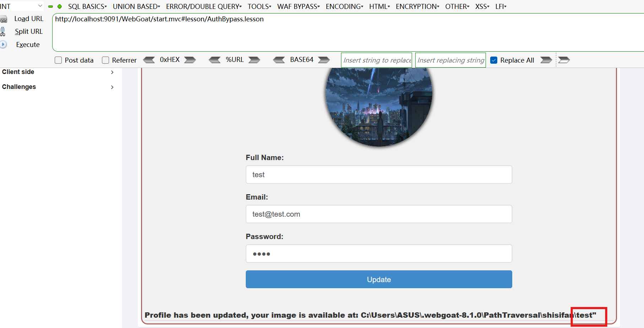Image resolution: width=644 pixels, height=328 pixels.
Task: Open the XSS menu
Action: (482, 6)
